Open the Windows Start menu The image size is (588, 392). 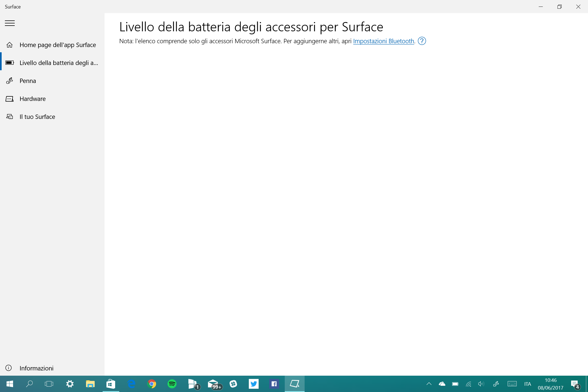point(10,384)
